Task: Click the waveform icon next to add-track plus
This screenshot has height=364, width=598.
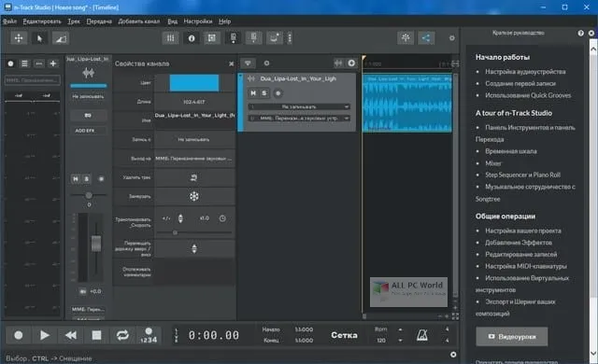Action: point(338,63)
